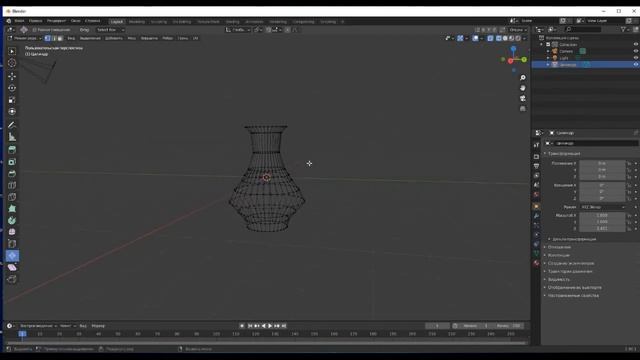
Task: Select the Loop Cut tool
Action: point(12,186)
